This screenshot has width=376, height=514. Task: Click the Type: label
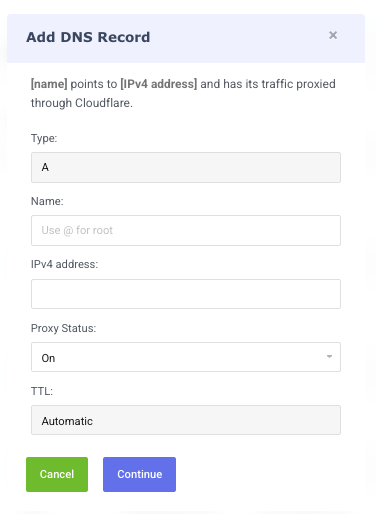coord(44,138)
